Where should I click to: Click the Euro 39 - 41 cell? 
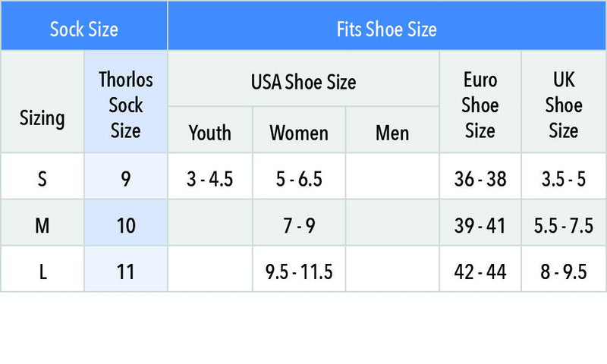click(x=480, y=222)
